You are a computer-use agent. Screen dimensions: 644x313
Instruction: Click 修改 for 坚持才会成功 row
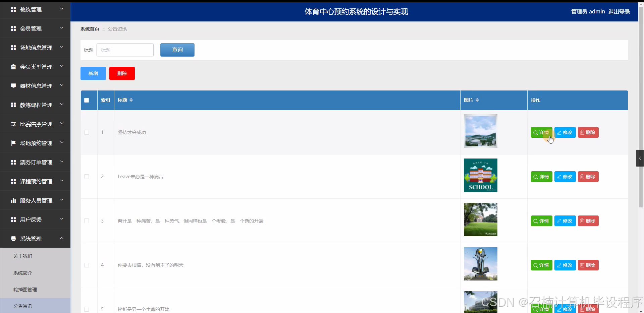(x=565, y=132)
